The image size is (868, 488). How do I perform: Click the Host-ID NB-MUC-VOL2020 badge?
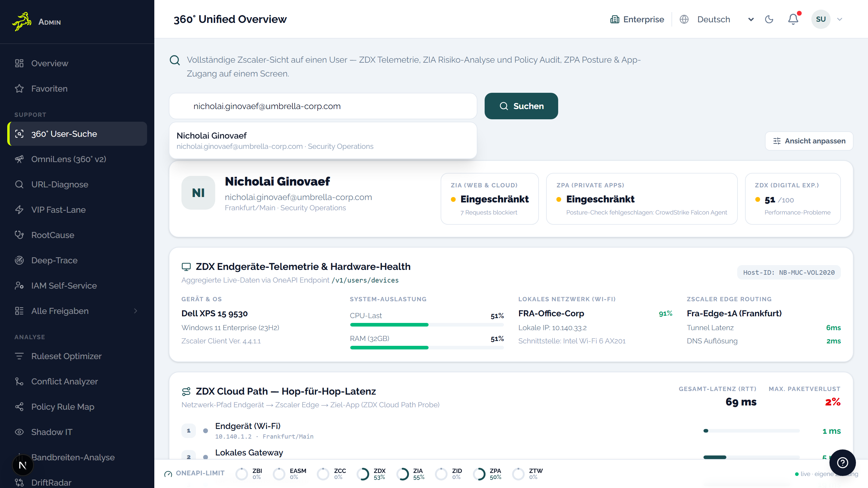coord(789,272)
